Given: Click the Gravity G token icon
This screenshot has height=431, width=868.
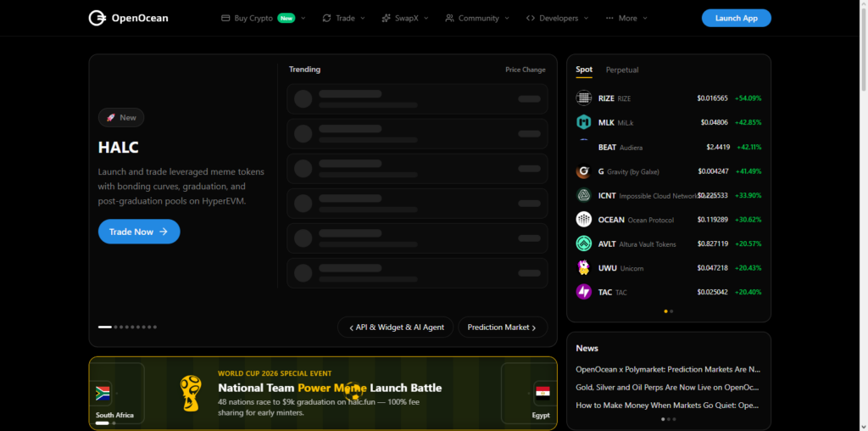Looking at the screenshot, I should (x=583, y=171).
